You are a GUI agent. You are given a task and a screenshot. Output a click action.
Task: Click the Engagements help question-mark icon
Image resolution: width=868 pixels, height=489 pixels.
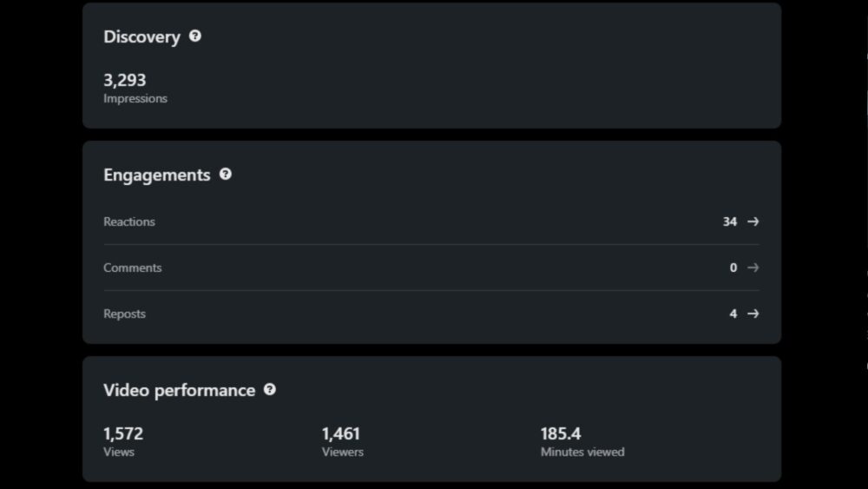(226, 174)
